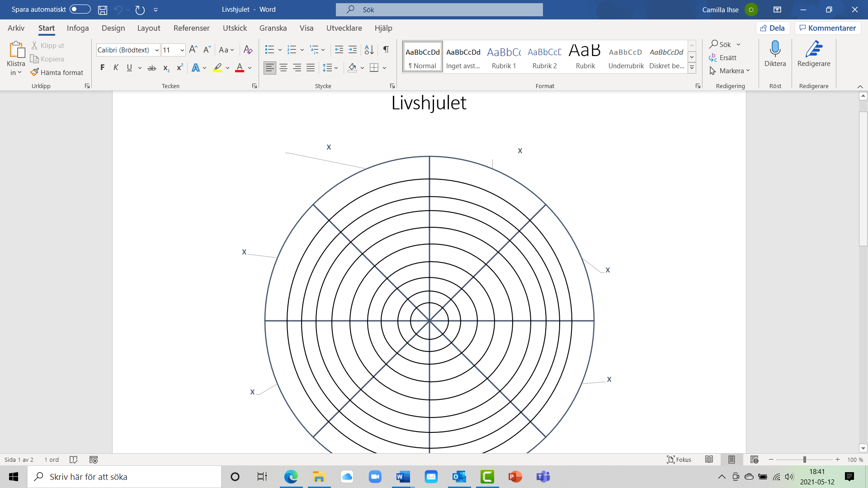This screenshot has height=488, width=868.
Task: Open the Referenser ribbon tab
Action: point(191,28)
